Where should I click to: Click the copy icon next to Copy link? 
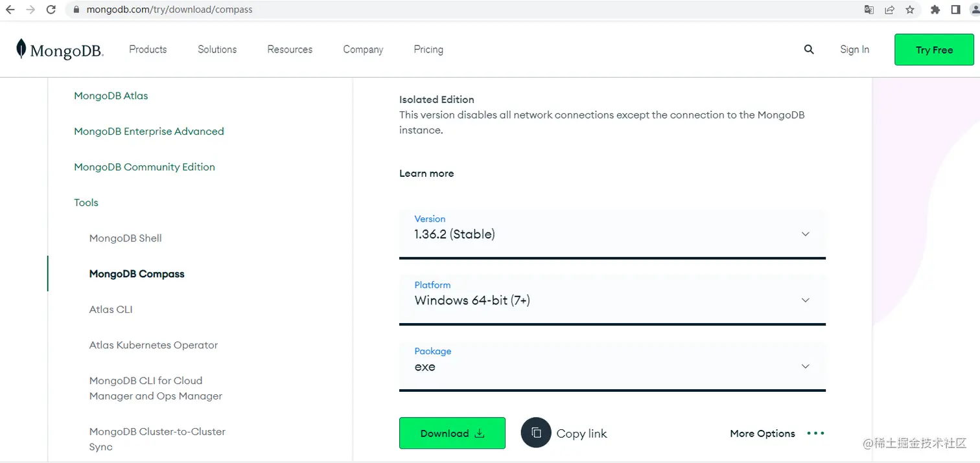536,433
